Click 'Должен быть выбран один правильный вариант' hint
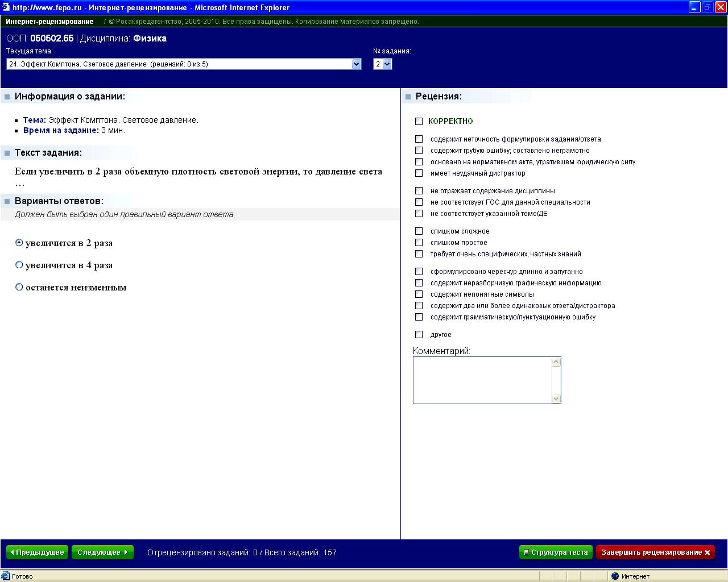 pyautogui.click(x=124, y=214)
